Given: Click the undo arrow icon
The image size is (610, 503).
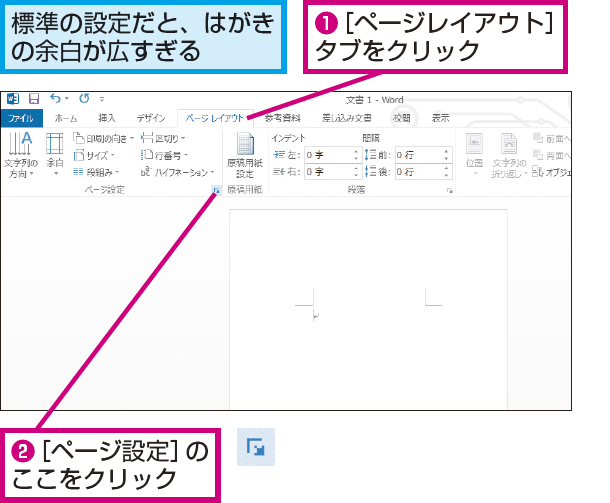Looking at the screenshot, I should tap(55, 98).
